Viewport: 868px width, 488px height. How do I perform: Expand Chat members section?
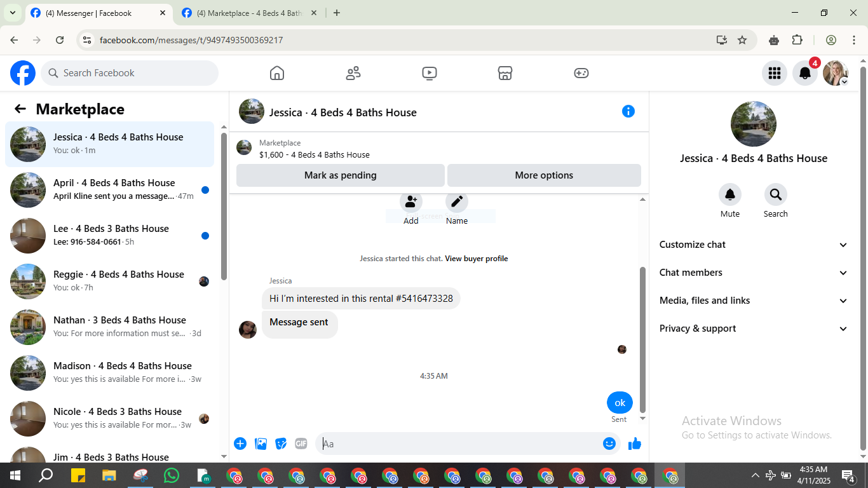[x=754, y=273]
